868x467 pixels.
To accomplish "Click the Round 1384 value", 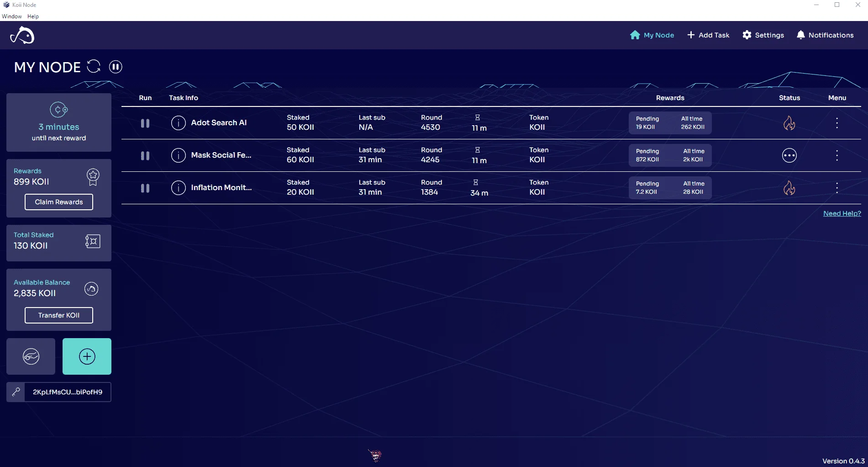I will coord(430,192).
